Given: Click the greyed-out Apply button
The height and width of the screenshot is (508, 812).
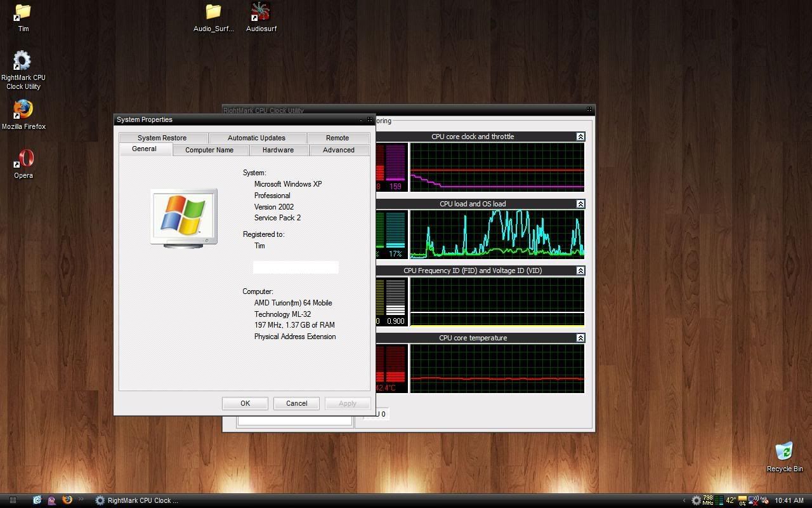Looking at the screenshot, I should pos(348,403).
